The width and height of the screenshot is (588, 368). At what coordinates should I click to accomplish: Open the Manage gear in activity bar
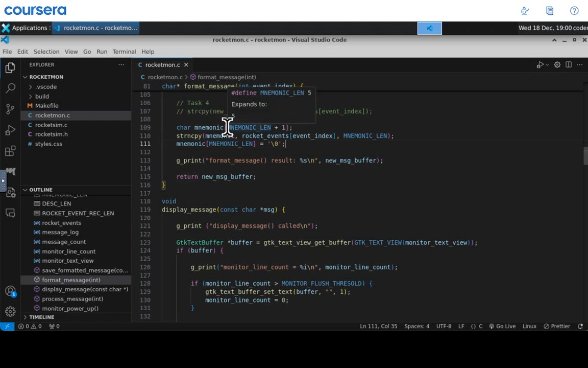pos(10,311)
